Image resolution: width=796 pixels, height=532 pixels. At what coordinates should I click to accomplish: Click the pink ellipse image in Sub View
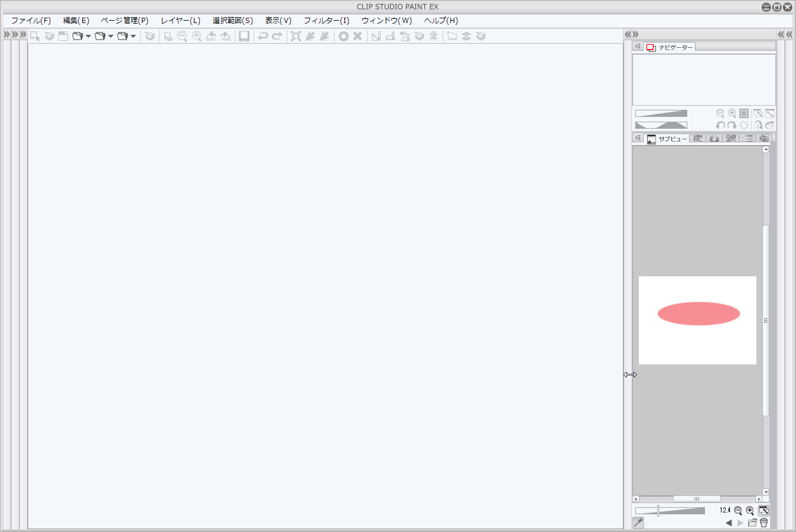(x=698, y=314)
